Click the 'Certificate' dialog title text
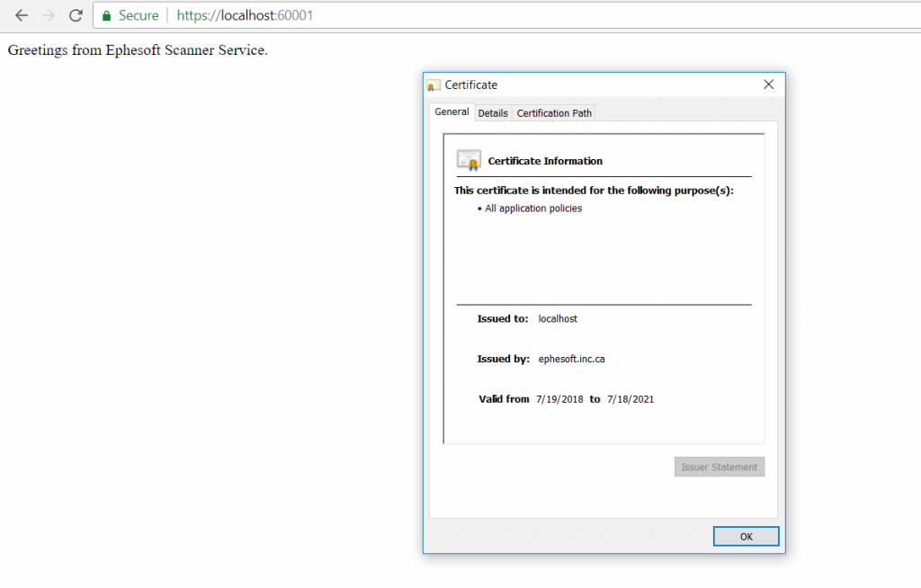Image resolution: width=921 pixels, height=588 pixels. (471, 85)
